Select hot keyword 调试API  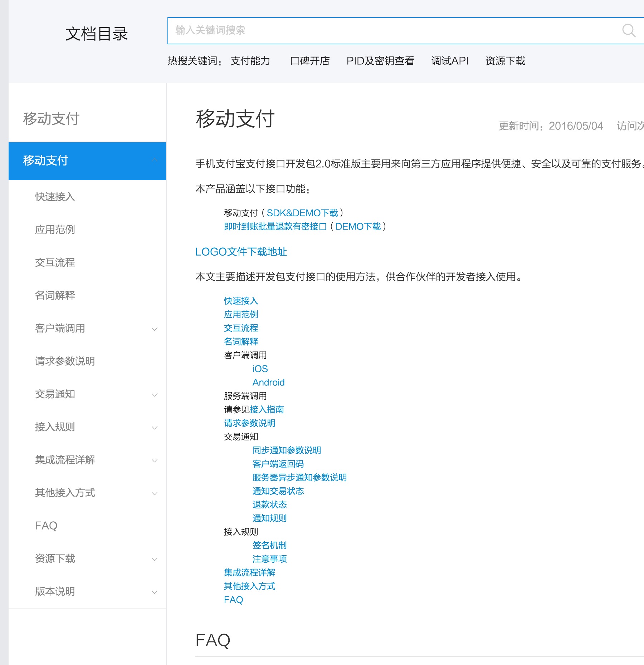click(x=450, y=61)
